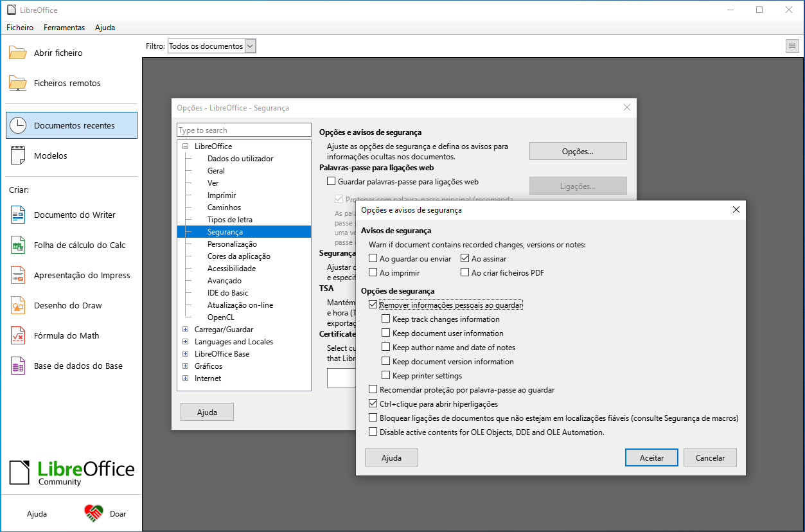The height and width of the screenshot is (532, 805).
Task: Click the 'Type to search' field
Action: coord(243,130)
